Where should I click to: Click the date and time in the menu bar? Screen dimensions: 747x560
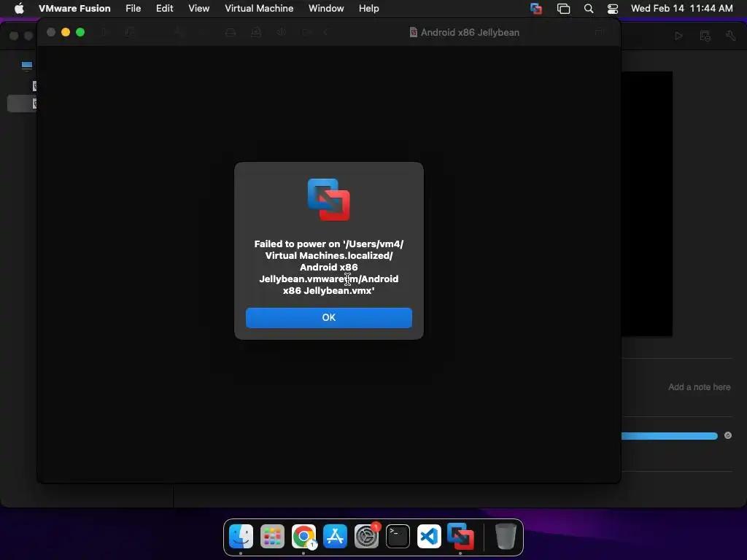[682, 9]
